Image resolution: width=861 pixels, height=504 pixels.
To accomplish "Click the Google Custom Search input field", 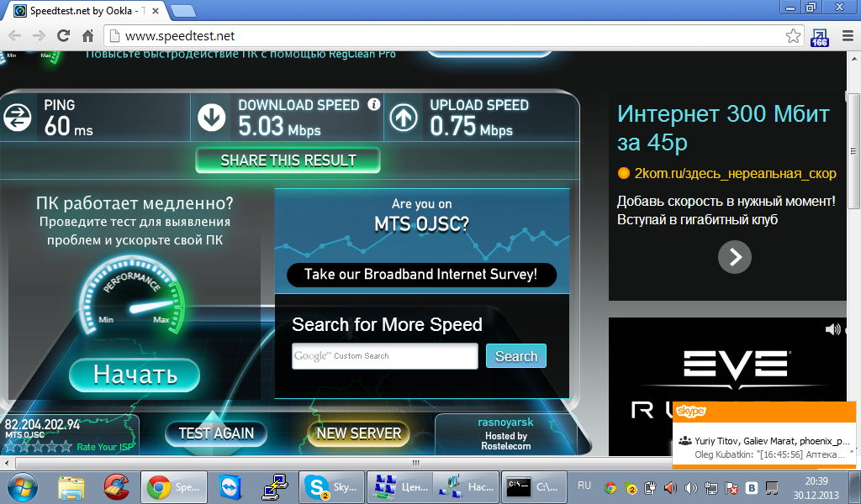I will (x=385, y=356).
